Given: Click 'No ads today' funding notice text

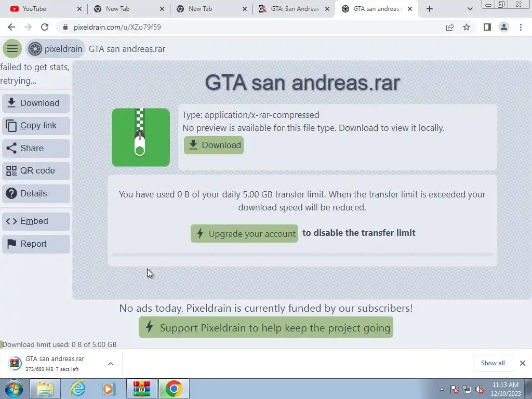Looking at the screenshot, I should [266, 308].
